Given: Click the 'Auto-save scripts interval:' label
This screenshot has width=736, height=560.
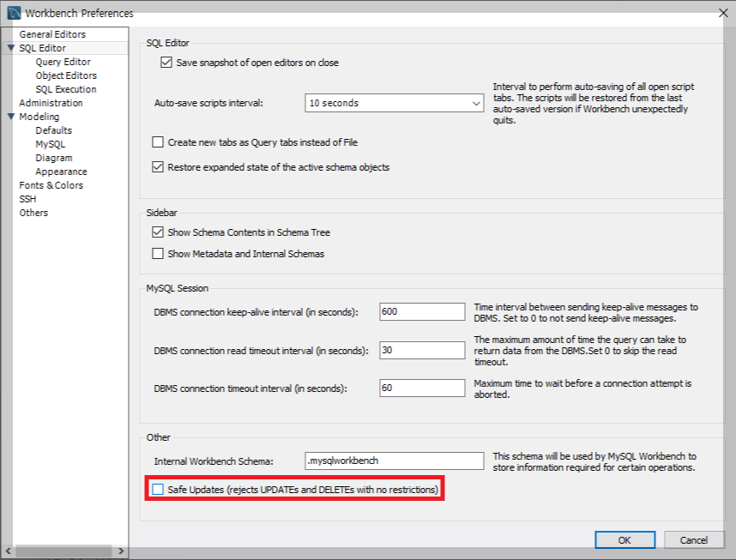Looking at the screenshot, I should point(209,103).
